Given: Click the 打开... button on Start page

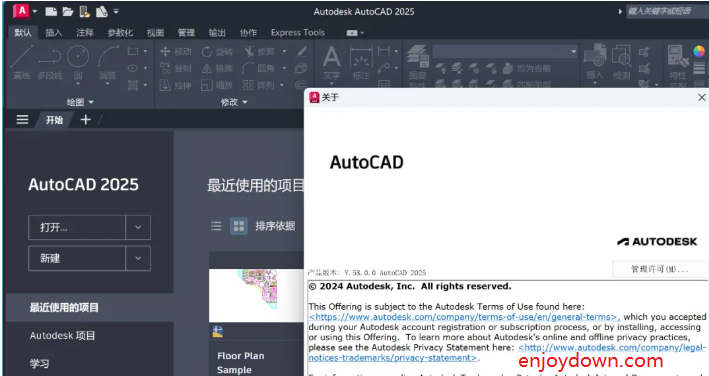Looking at the screenshot, I should point(77,227).
